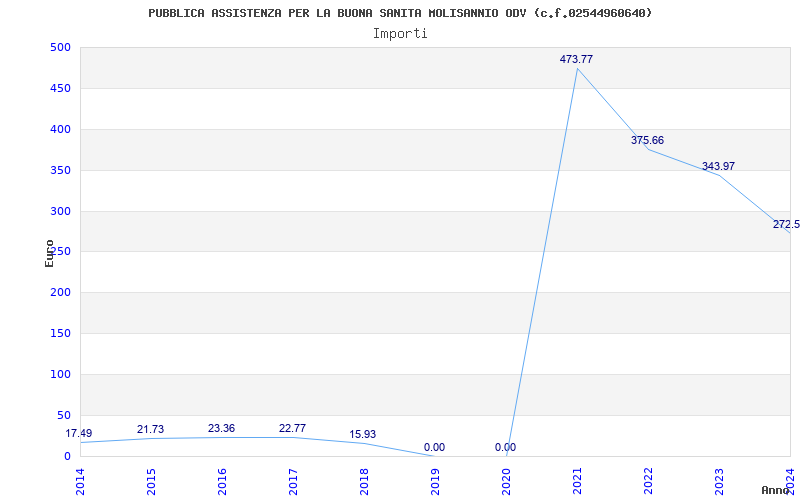Click the 23.36 data label

pyautogui.click(x=221, y=429)
